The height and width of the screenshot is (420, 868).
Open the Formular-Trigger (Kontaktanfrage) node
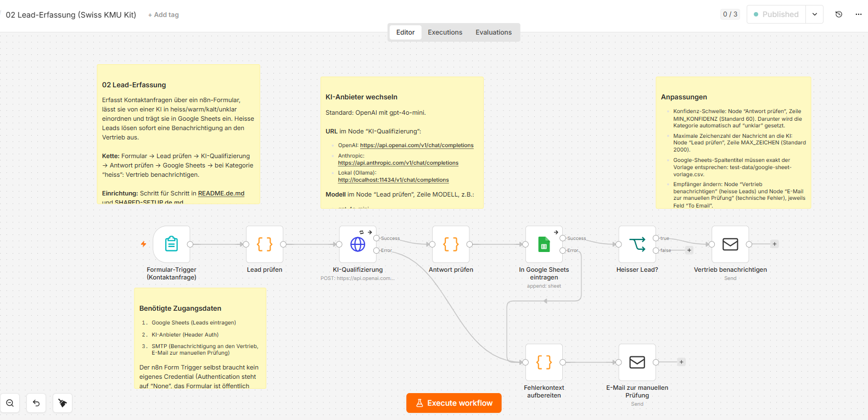coord(171,244)
